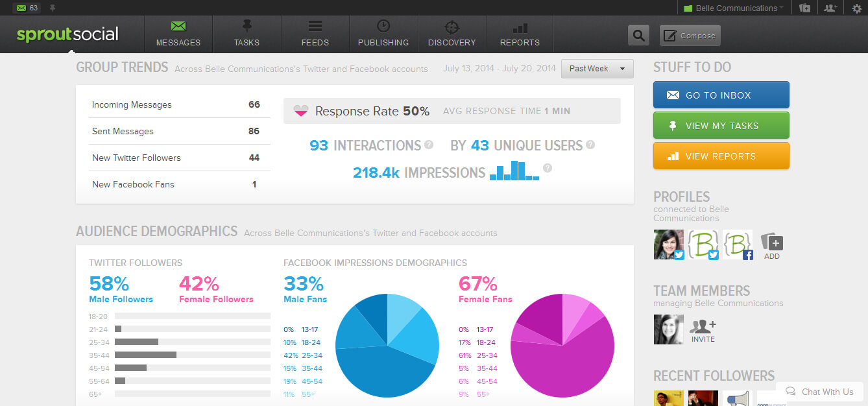The image size is (868, 406).
Task: Click the settings gear icon
Action: 856,8
